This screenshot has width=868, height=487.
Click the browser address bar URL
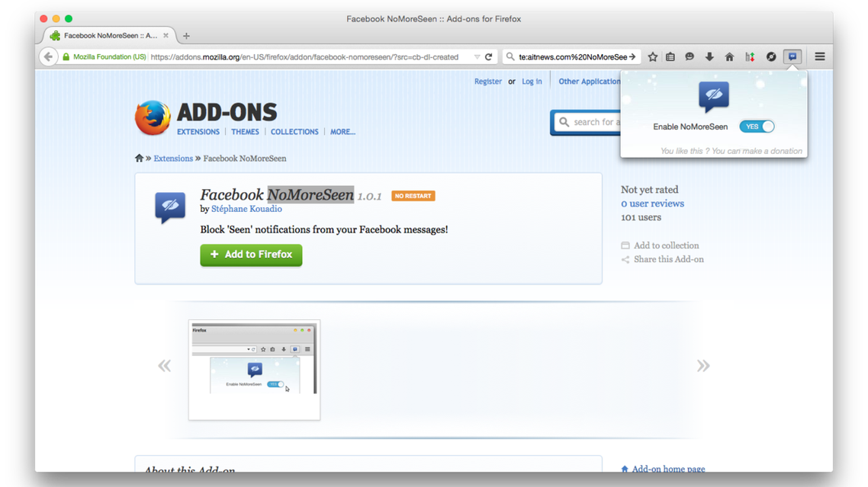(304, 57)
